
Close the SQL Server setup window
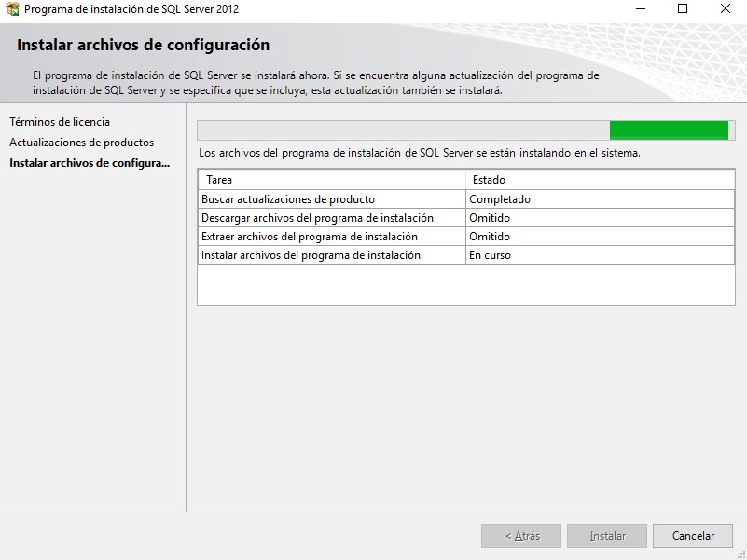[x=726, y=8]
